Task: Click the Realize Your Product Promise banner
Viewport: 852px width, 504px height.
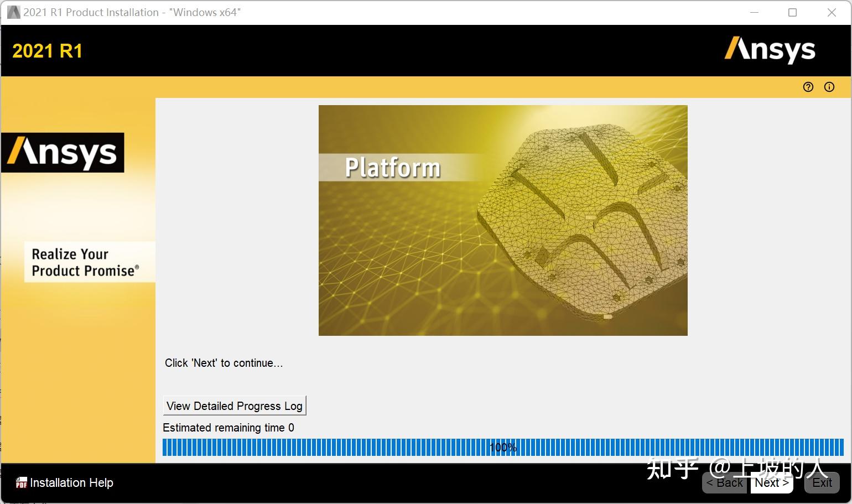Action: [x=89, y=262]
